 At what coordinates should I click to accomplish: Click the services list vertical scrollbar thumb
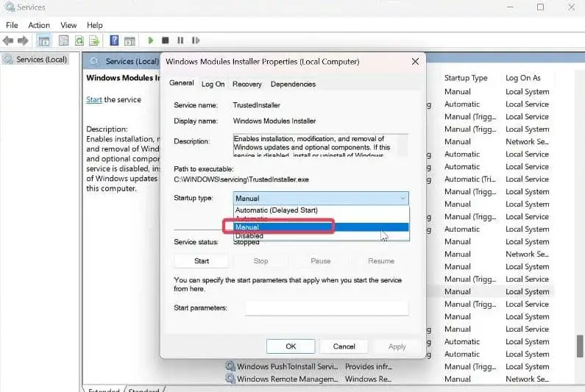click(580, 346)
